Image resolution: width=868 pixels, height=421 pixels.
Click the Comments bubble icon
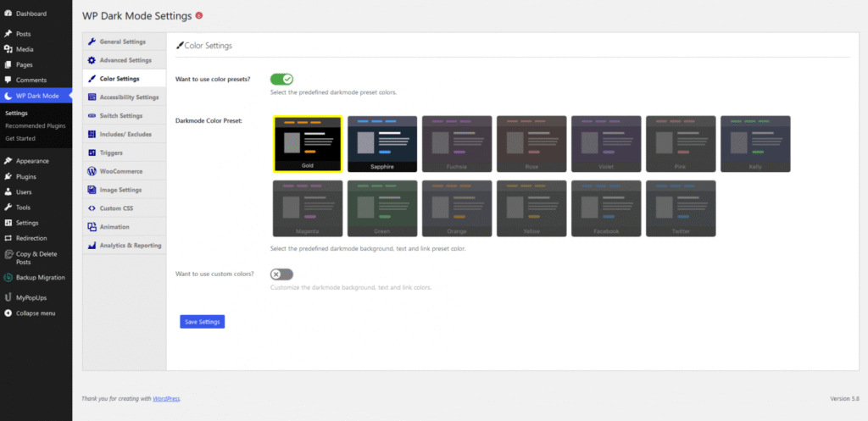coord(8,80)
